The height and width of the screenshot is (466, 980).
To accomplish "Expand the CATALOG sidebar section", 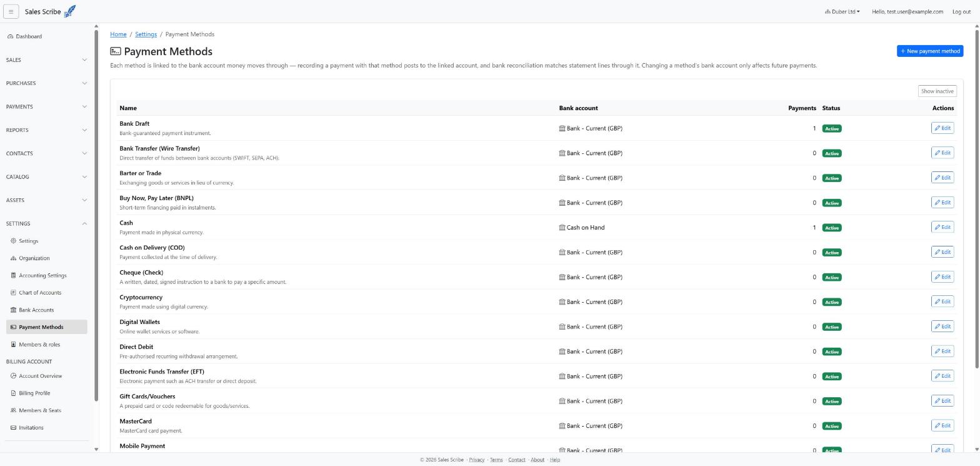I will (46, 177).
